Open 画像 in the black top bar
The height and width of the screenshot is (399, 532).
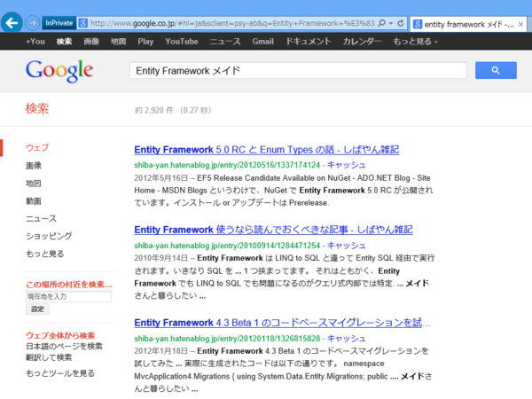coord(91,42)
